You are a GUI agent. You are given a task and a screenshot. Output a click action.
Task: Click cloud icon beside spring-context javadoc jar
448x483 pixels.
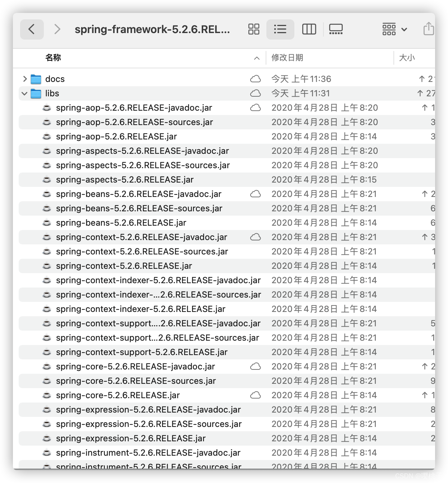pyautogui.click(x=255, y=237)
